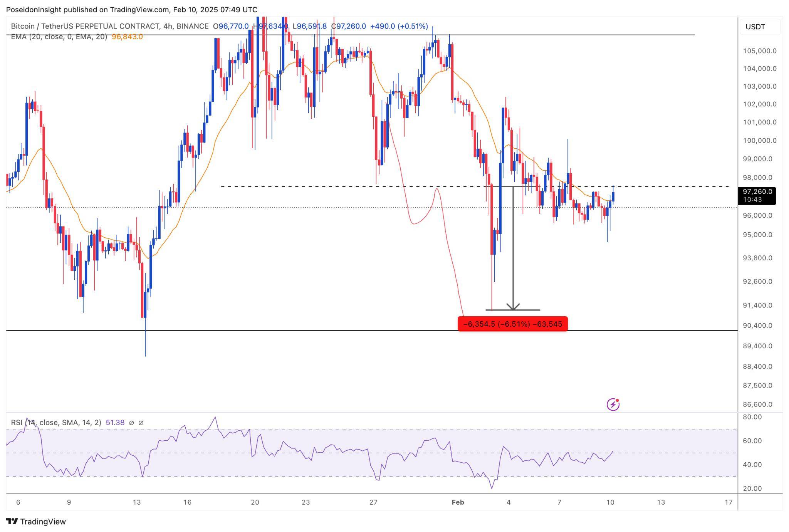The width and height of the screenshot is (789, 532).
Task: Click the Feb label on the time axis
Action: [458, 502]
